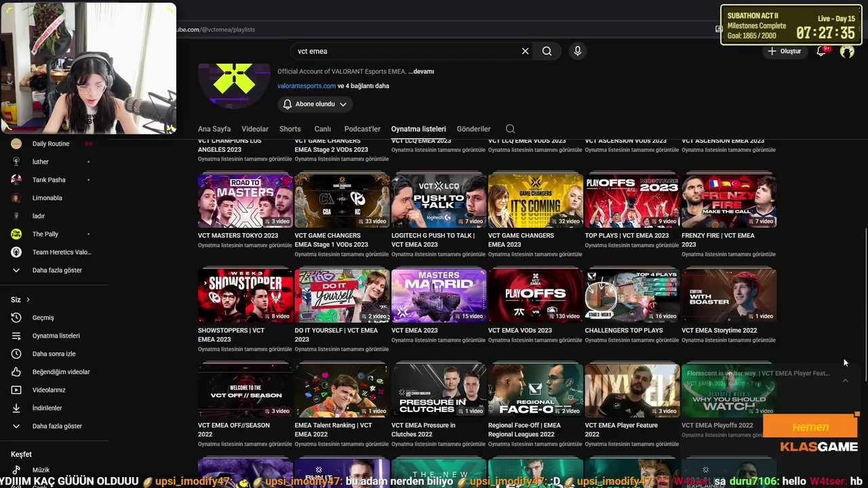Viewport: 868px width, 488px height.
Task: Switch to Shorts tab
Action: tap(290, 129)
